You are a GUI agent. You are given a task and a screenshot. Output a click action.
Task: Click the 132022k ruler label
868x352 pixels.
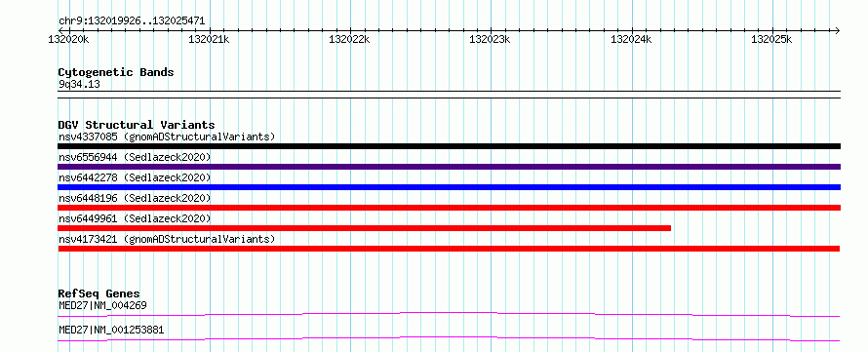[349, 40]
